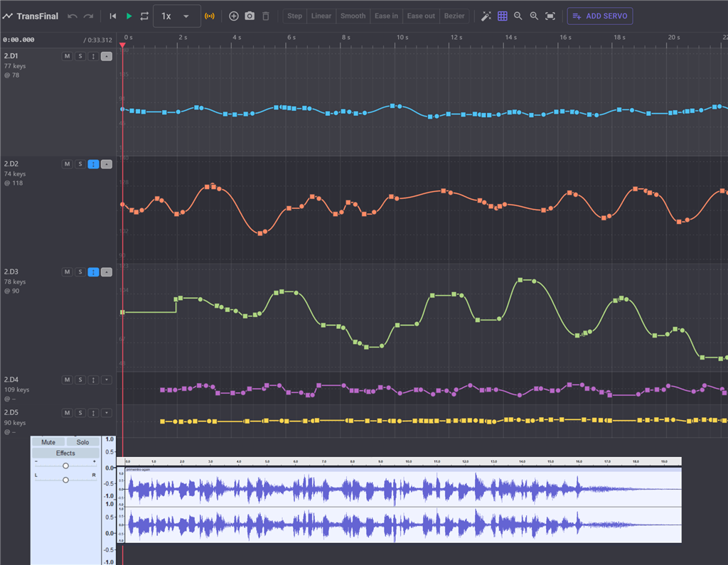Solo track 2.D3 with S button
The height and width of the screenshot is (565, 728).
tap(80, 272)
